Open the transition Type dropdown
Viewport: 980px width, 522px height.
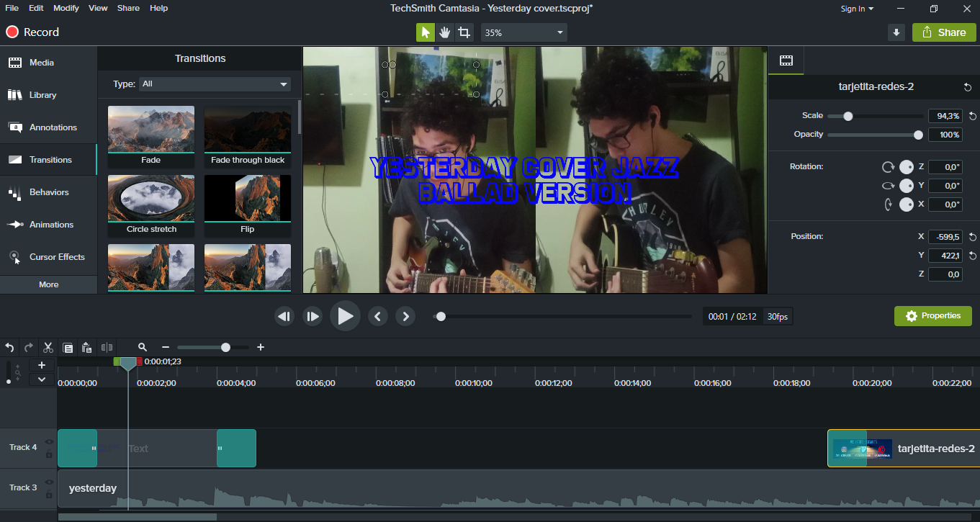[215, 84]
